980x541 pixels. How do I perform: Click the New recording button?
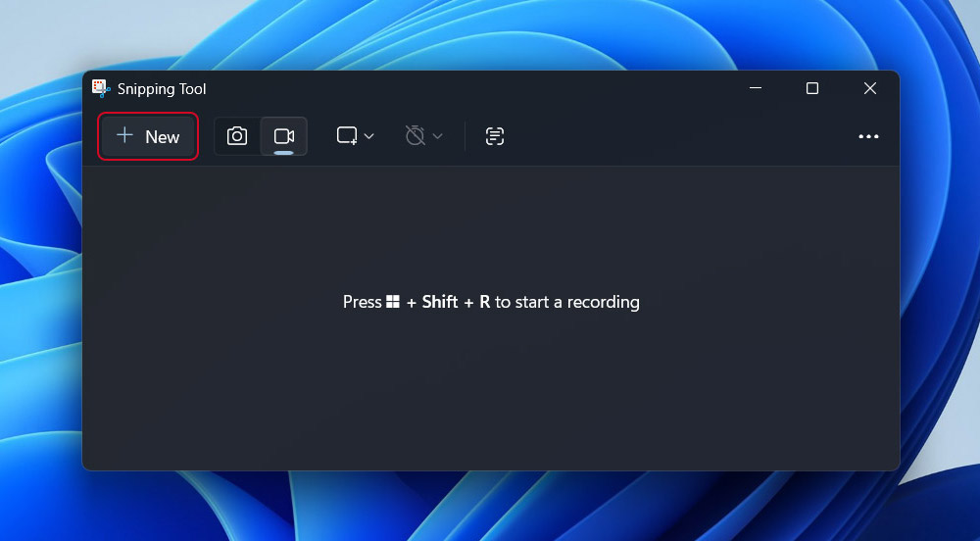(148, 136)
